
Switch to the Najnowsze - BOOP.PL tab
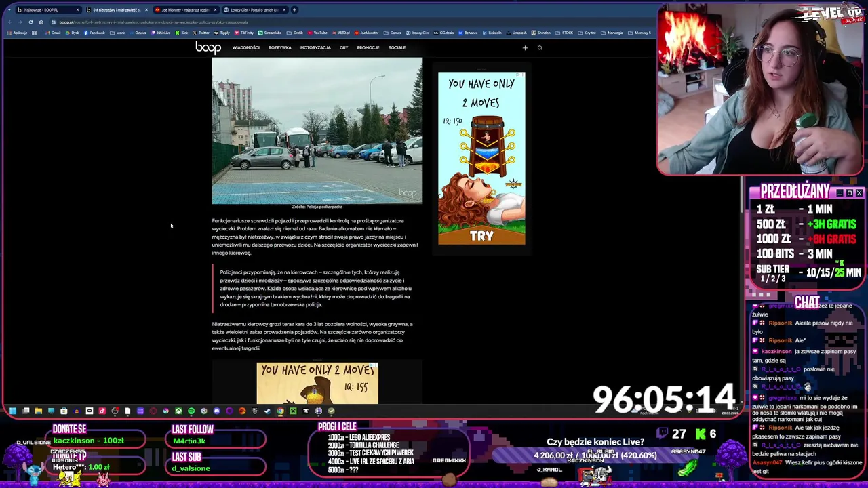pos(47,10)
